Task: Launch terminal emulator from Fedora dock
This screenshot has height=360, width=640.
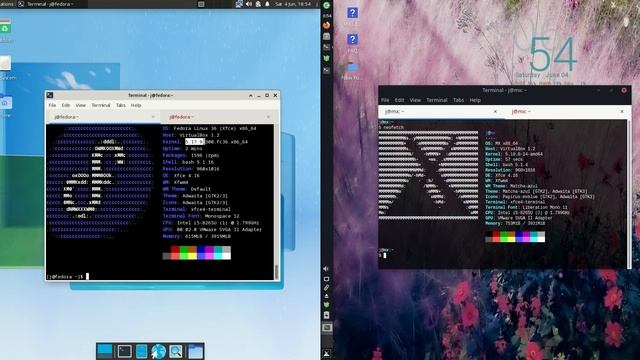Action: click(x=124, y=351)
